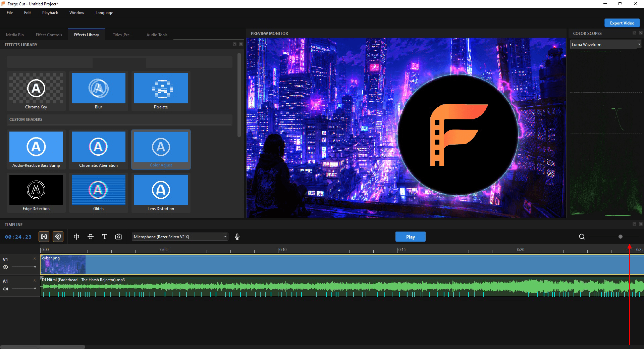Select the Lens Distortion shader
Screen dimensions: 644x349
coord(161,193)
